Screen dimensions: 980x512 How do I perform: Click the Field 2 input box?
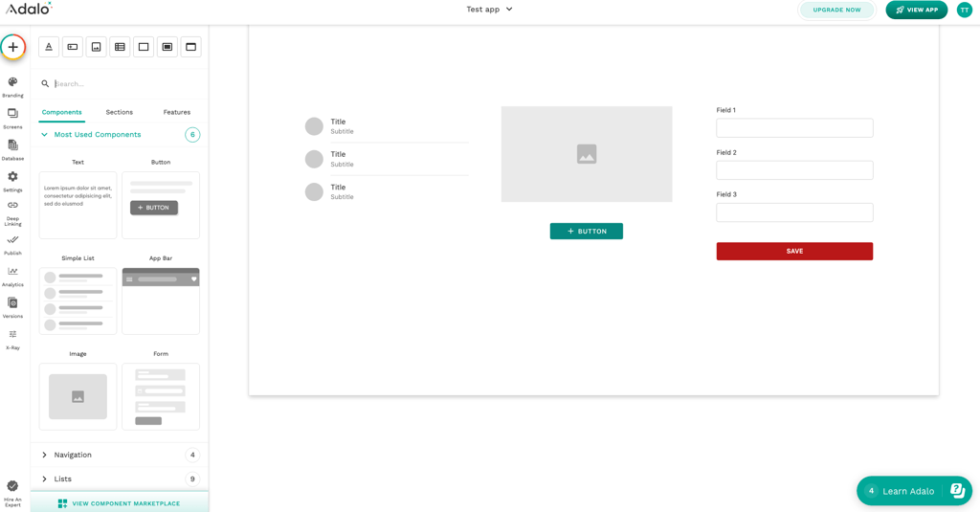point(794,170)
